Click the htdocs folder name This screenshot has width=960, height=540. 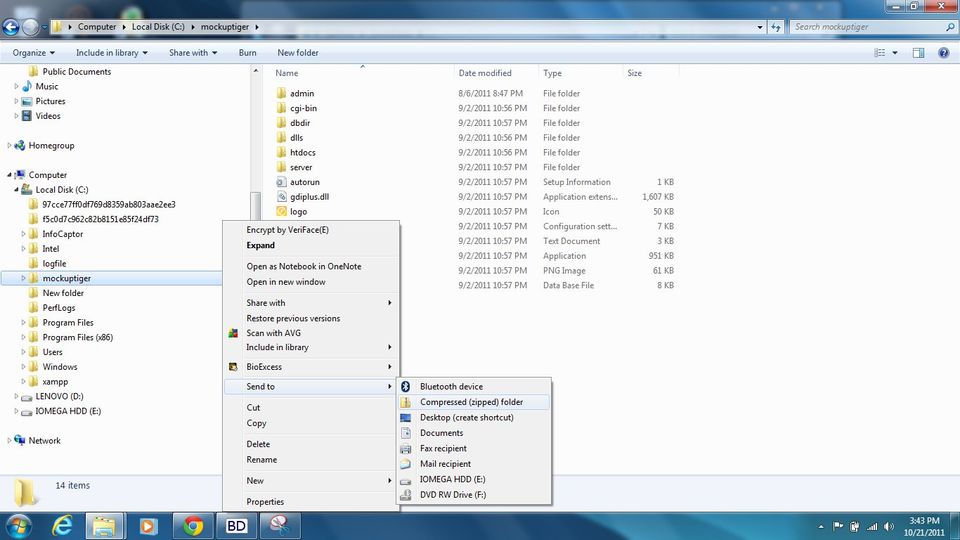point(303,152)
